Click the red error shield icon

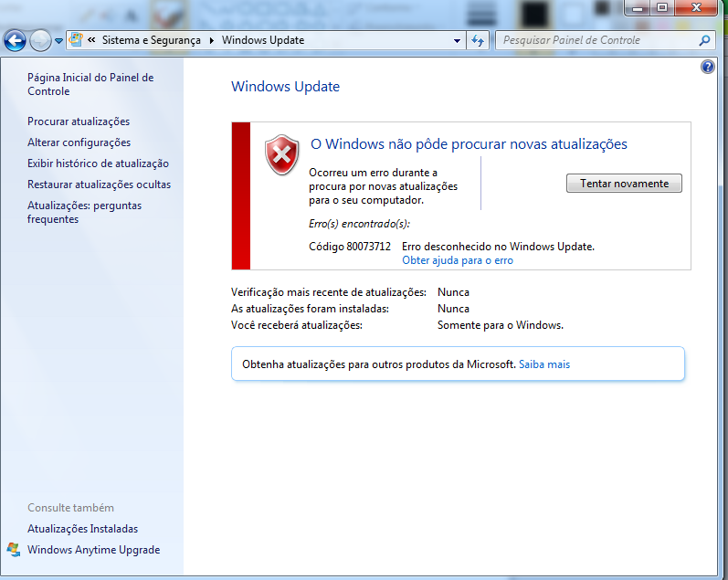282,155
